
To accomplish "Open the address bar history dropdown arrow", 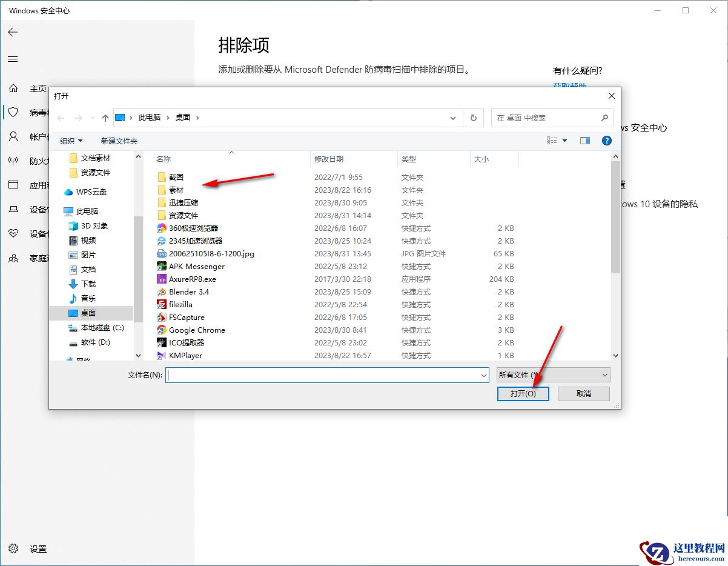I will [453, 118].
